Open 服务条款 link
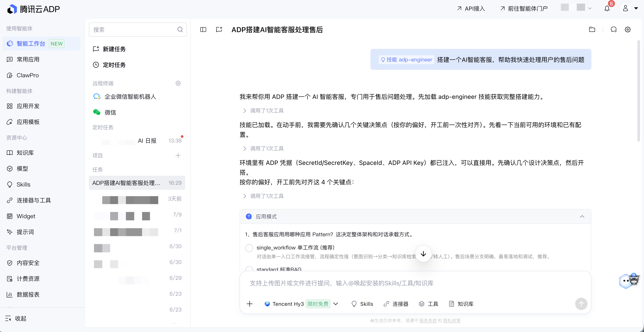This screenshot has width=644, height=332. 428,321
